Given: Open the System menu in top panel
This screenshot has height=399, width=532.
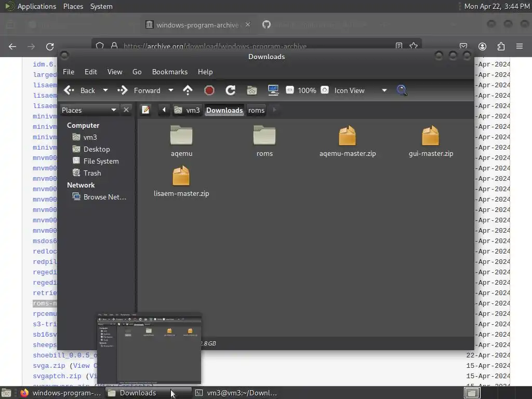Looking at the screenshot, I should point(101,6).
